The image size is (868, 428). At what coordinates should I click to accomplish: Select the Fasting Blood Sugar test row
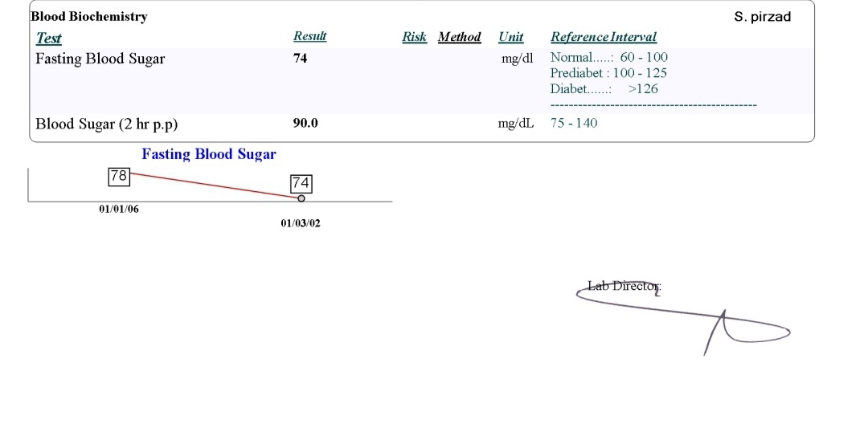422,81
